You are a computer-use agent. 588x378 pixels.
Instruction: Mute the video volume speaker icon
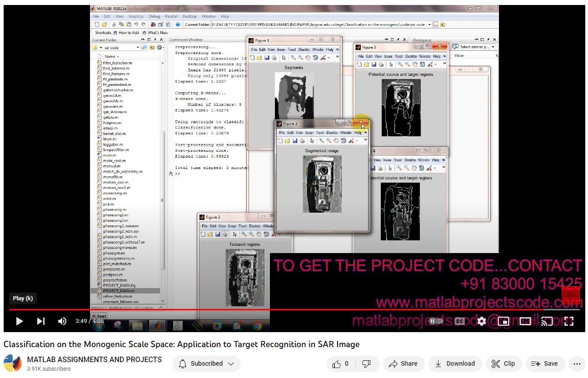coord(62,321)
